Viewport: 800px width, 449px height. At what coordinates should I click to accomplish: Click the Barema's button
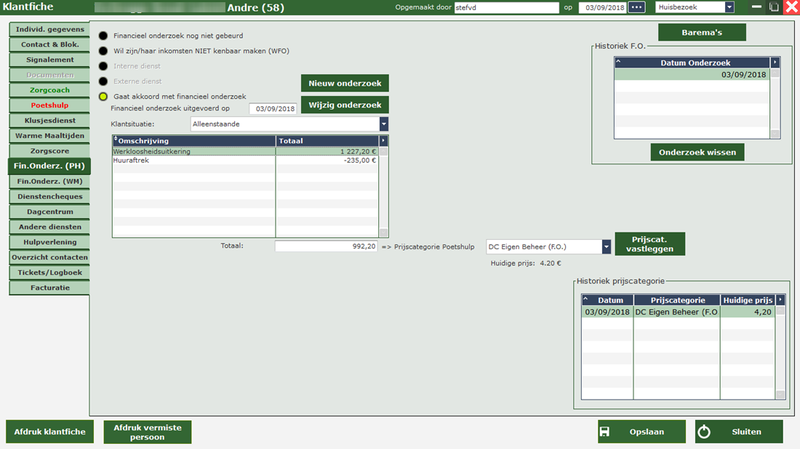click(x=702, y=32)
